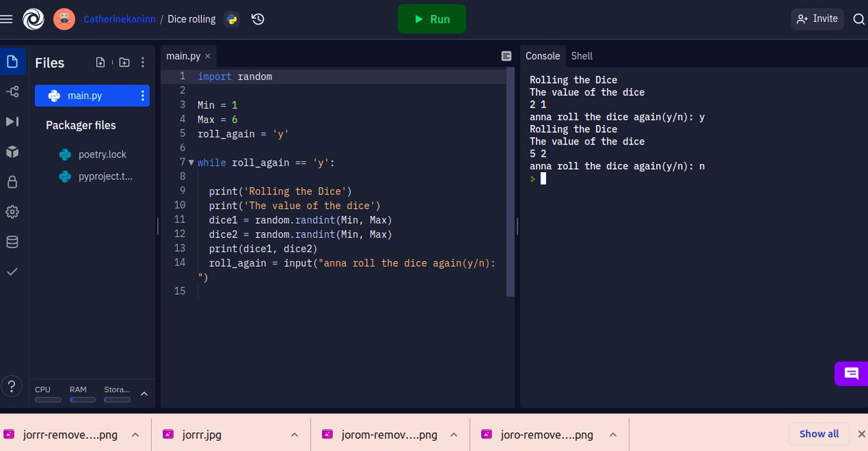868x451 pixels.
Task: Click console output '5 2'
Action: [538, 153]
